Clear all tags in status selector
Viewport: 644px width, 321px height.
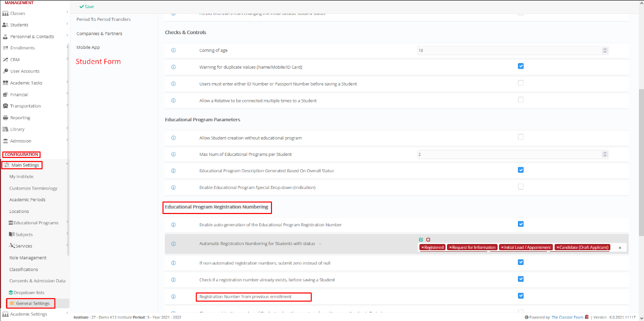click(620, 248)
